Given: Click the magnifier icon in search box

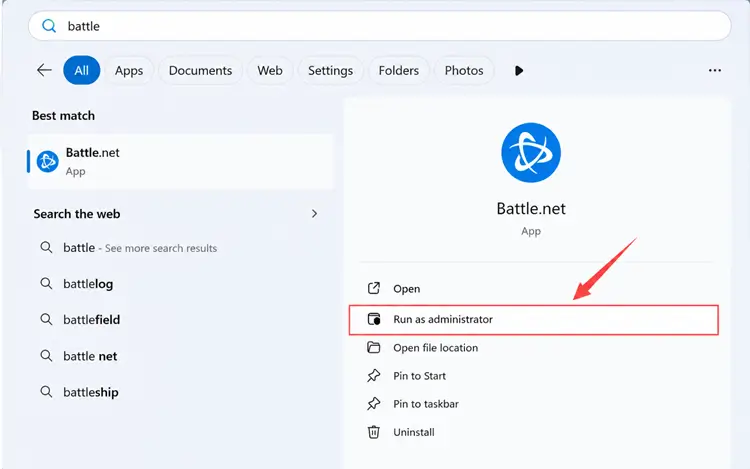Looking at the screenshot, I should pos(49,26).
